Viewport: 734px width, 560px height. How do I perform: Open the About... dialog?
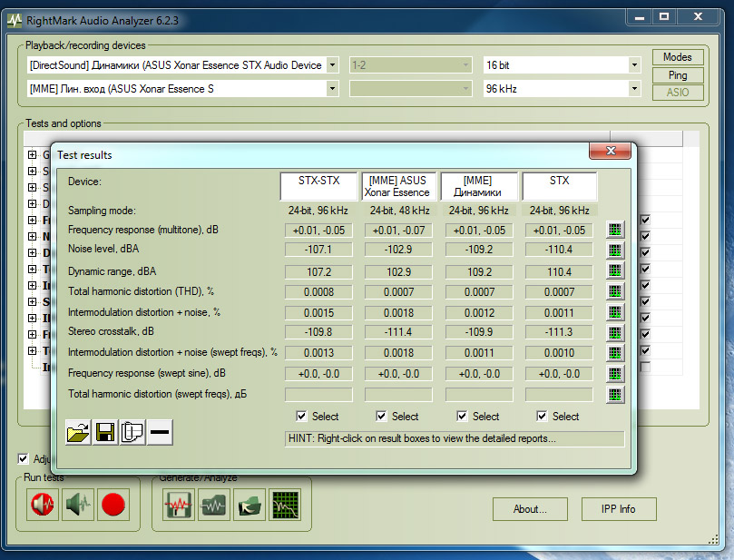tap(530, 509)
